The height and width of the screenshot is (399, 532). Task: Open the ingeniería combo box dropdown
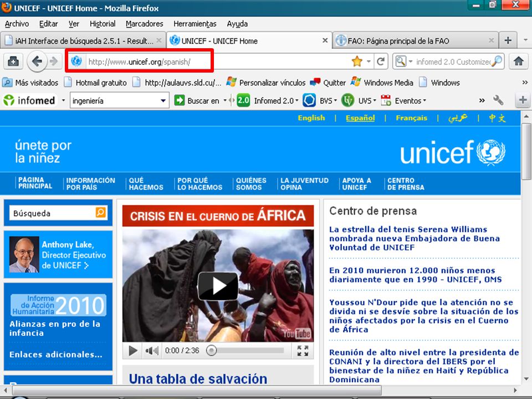pos(163,100)
